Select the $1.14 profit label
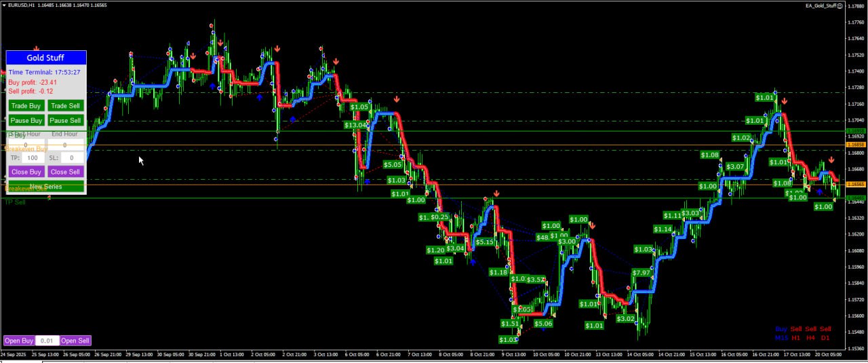868x363 pixels. [663, 229]
